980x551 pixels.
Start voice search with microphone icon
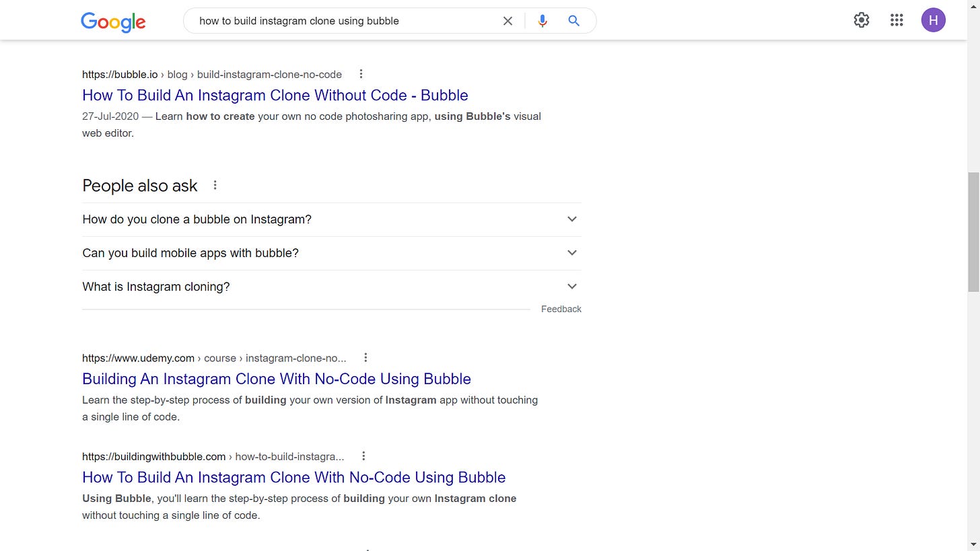coord(542,21)
